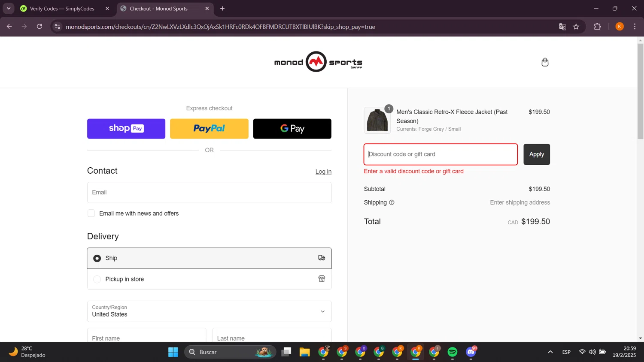
Task: Click Men's Classic Retro-X Fleece Jacket title
Action: click(x=452, y=116)
